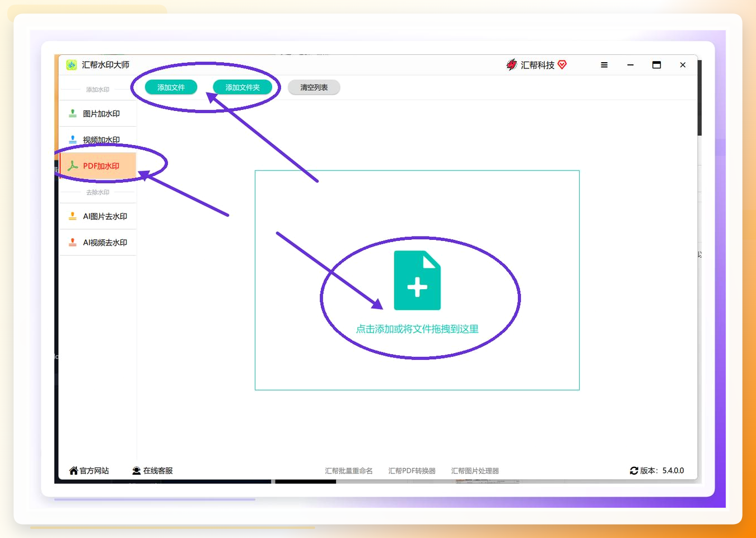
Task: Click the 汇帮水印大师 title text
Action: pyautogui.click(x=105, y=65)
